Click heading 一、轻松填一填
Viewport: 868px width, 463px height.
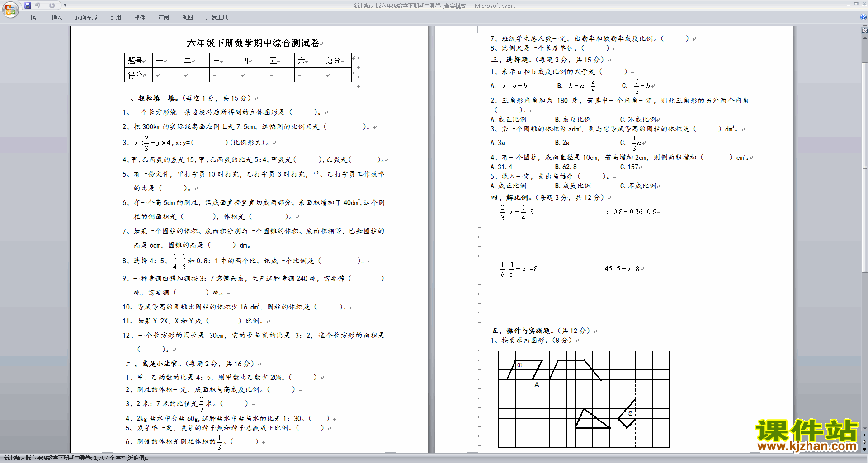click(151, 98)
